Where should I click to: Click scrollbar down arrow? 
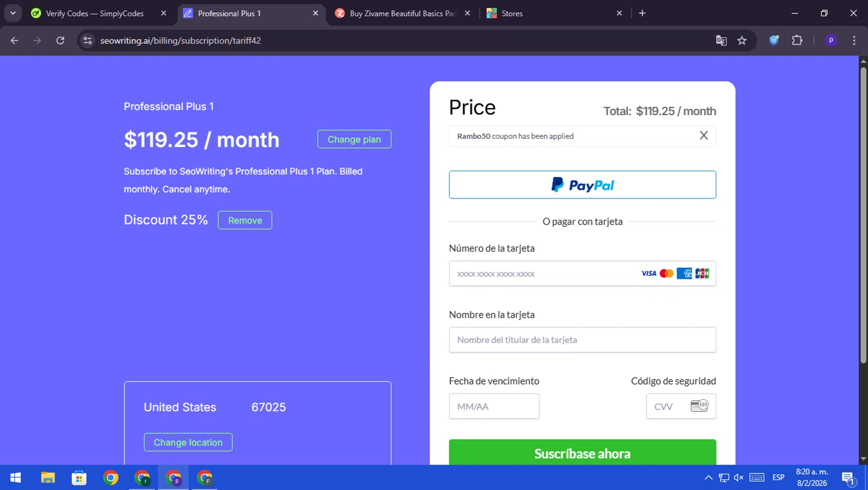[x=863, y=459]
